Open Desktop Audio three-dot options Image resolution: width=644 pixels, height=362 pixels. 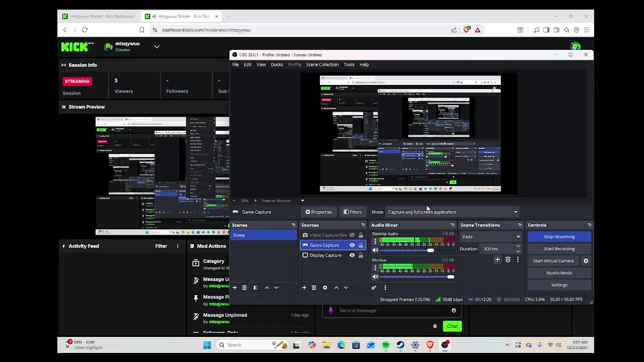point(375,241)
